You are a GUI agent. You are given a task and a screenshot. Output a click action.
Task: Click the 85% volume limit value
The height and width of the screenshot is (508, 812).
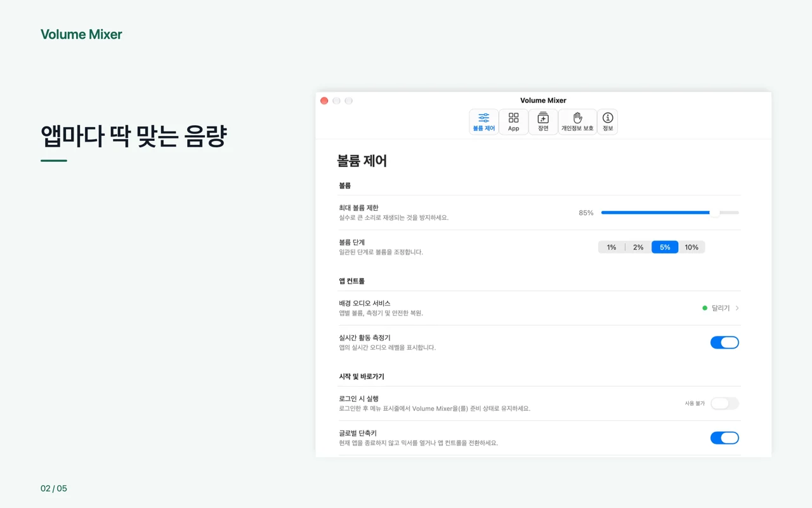point(586,213)
